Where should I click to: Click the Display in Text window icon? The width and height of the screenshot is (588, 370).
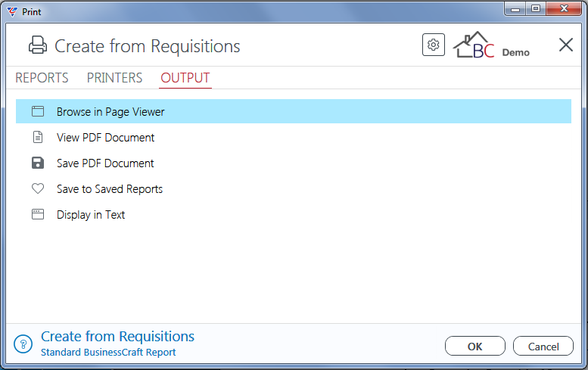pos(38,214)
